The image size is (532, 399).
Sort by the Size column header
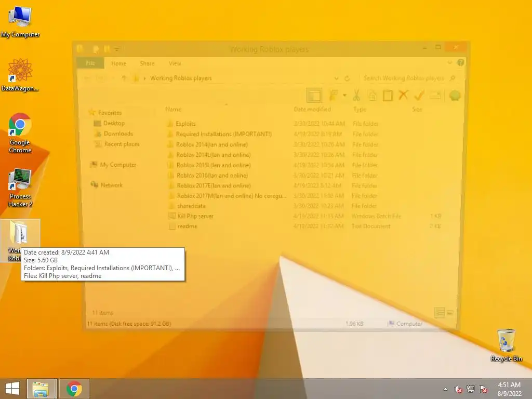click(x=417, y=109)
